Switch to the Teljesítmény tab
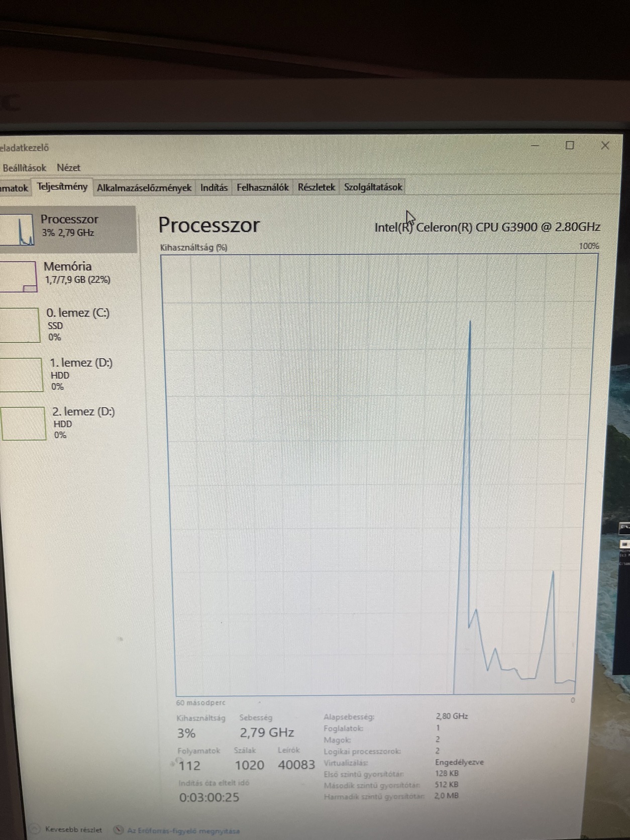The height and width of the screenshot is (840, 630). point(62,187)
